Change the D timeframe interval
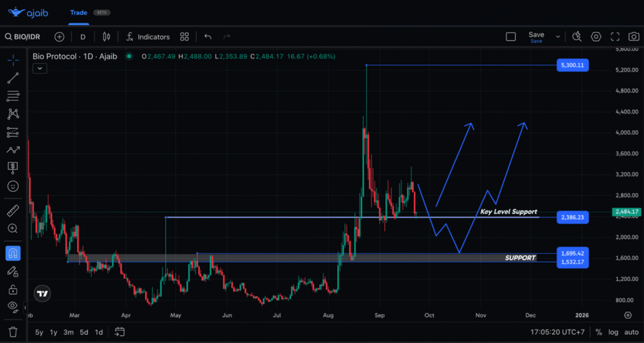The height and width of the screenshot is (343, 644). pos(82,37)
